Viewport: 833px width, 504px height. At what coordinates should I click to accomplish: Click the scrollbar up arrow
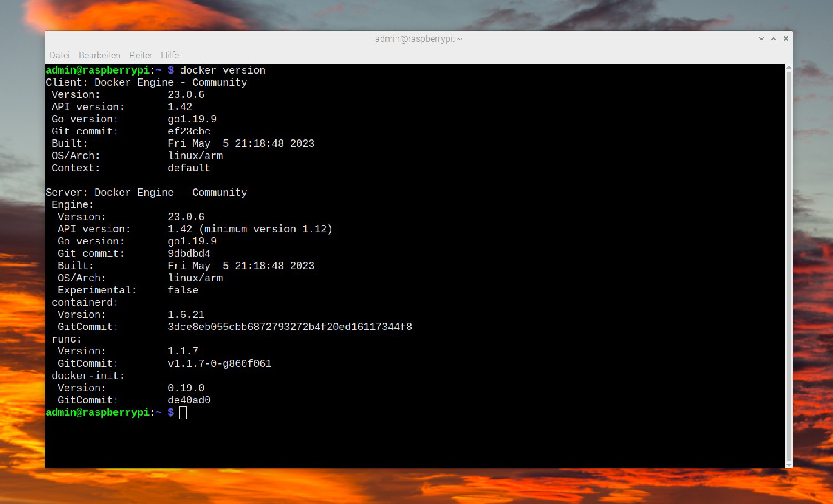pos(789,67)
